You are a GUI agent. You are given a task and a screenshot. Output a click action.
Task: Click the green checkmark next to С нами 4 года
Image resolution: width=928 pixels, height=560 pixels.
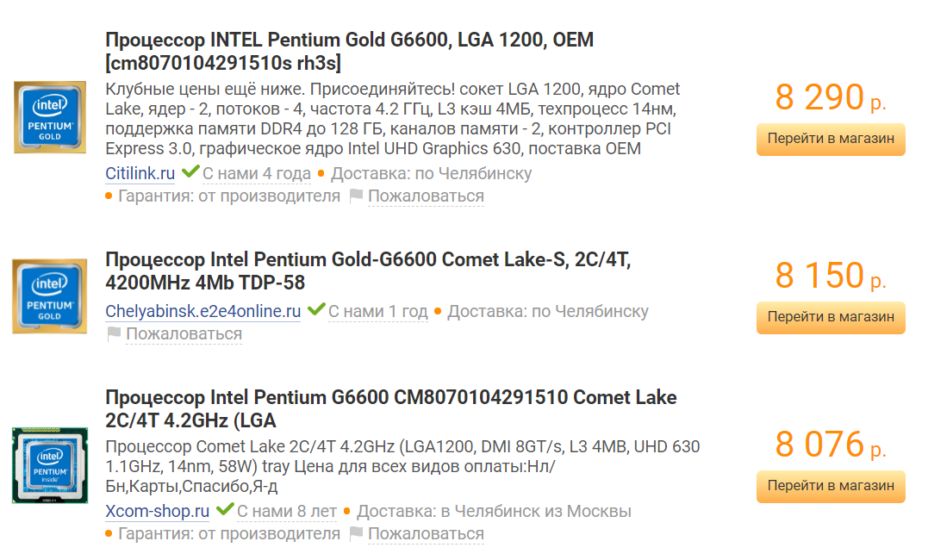pos(191,172)
